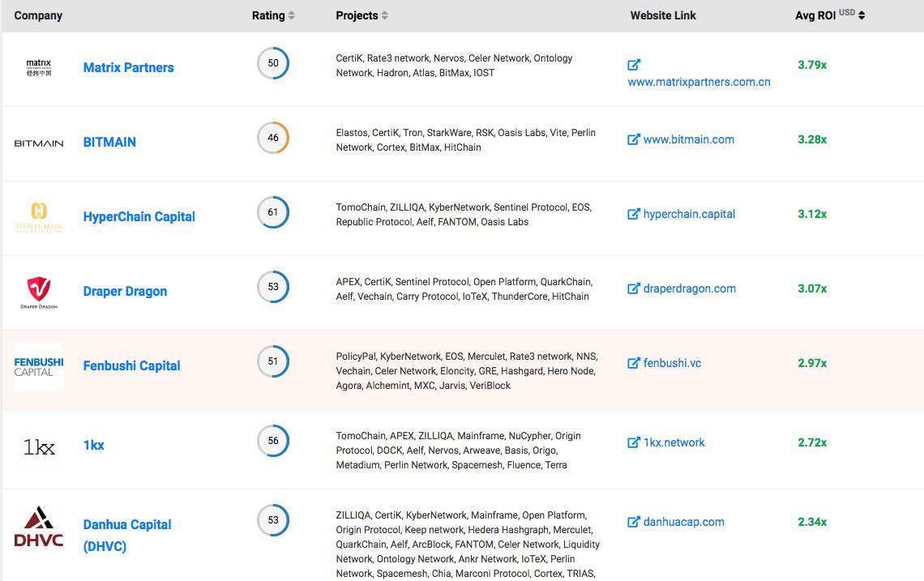
Task: Click HyperChain Capital projects list text
Action: pyautogui.click(x=464, y=215)
